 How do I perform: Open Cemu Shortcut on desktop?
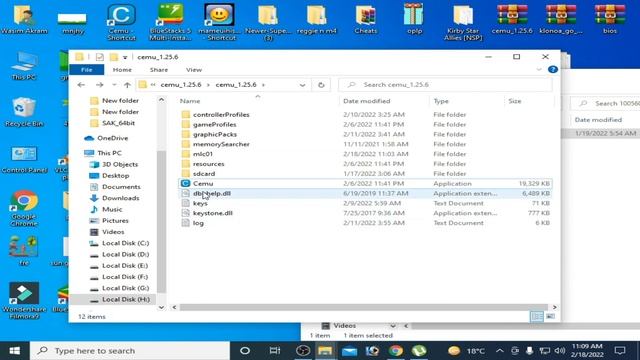[x=121, y=22]
